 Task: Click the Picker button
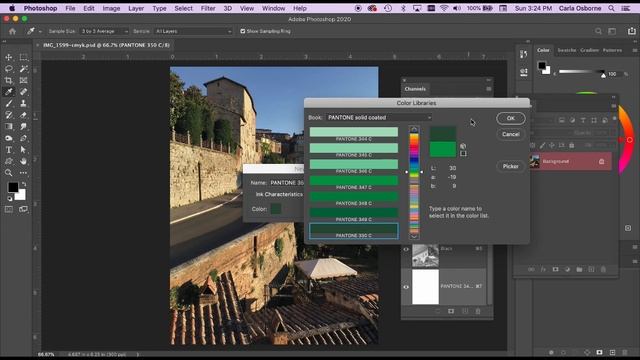click(x=511, y=166)
